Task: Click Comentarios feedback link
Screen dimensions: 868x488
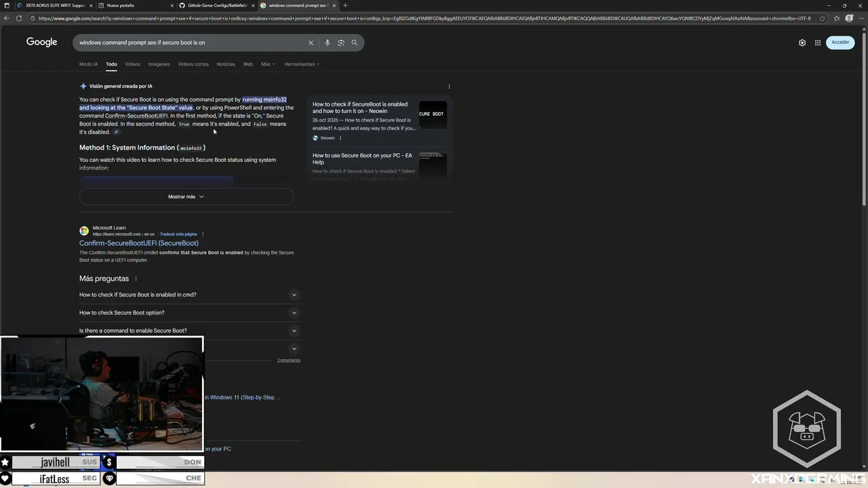Action: (x=289, y=360)
